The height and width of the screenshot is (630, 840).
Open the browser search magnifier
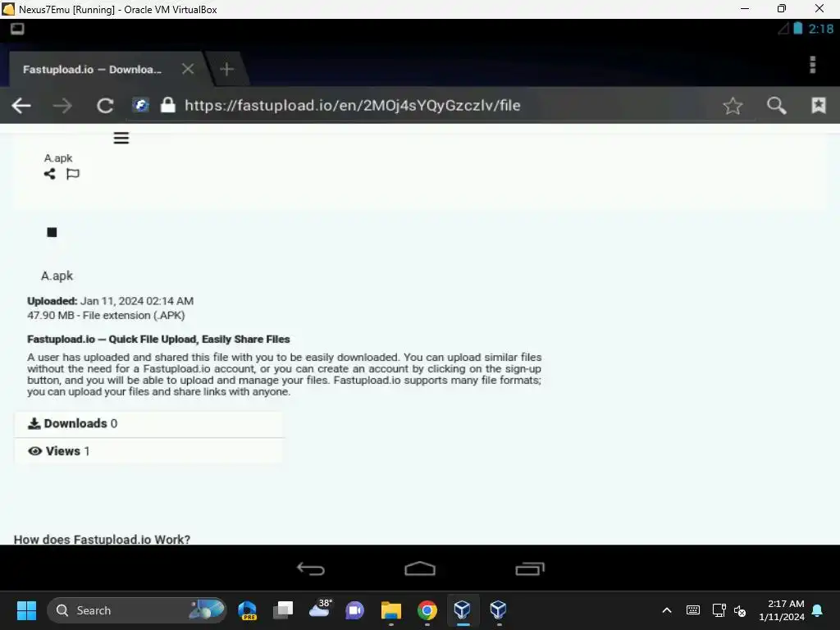(776, 106)
